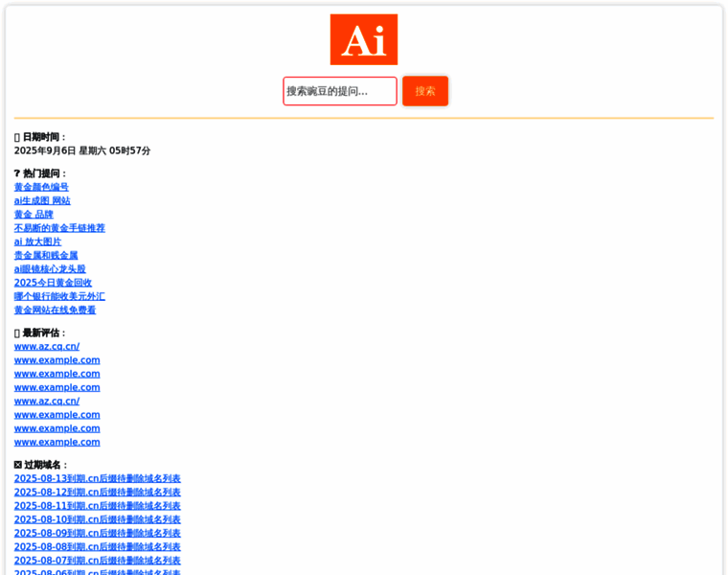This screenshot has width=728, height=575.
Task: Open the 黄金颜色编号 link
Action: coord(41,187)
